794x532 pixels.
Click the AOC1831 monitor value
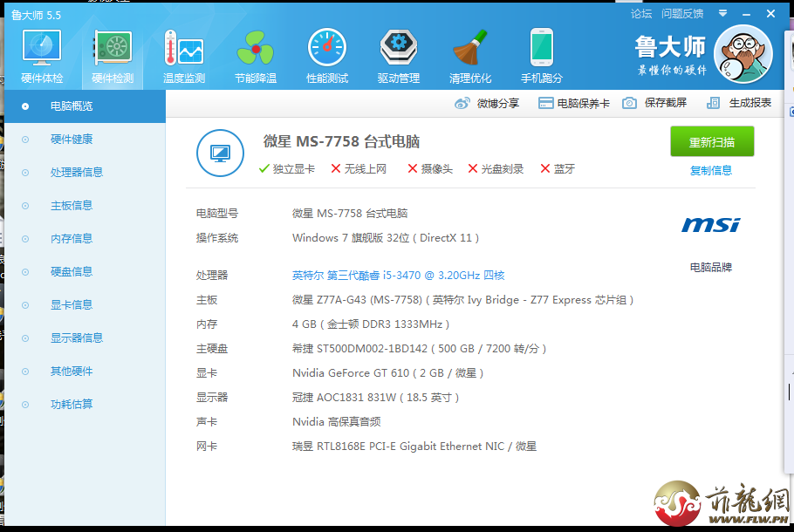click(376, 398)
